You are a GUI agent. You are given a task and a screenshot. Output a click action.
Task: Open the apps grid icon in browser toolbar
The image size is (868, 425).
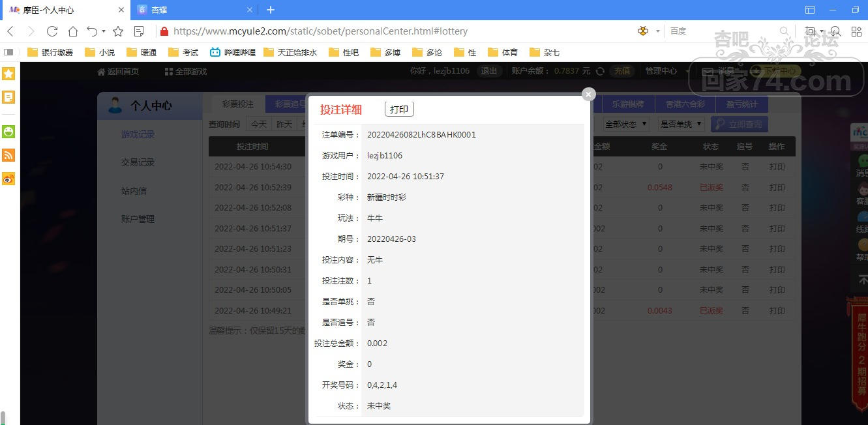[x=856, y=31]
